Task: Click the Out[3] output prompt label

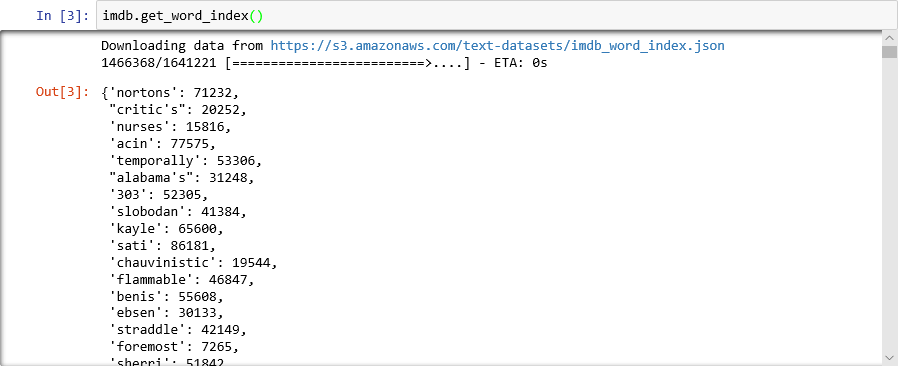Action: (x=62, y=92)
